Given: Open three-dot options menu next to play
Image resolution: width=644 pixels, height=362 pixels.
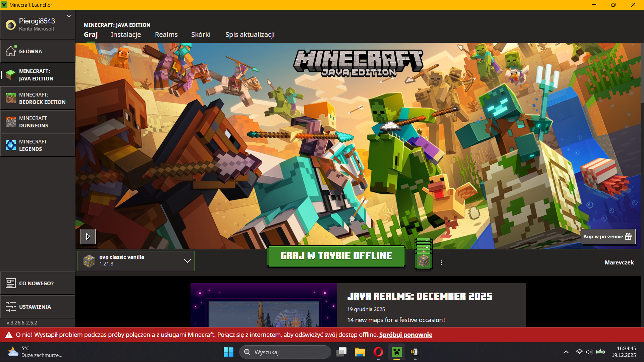Looking at the screenshot, I should pyautogui.click(x=441, y=263).
